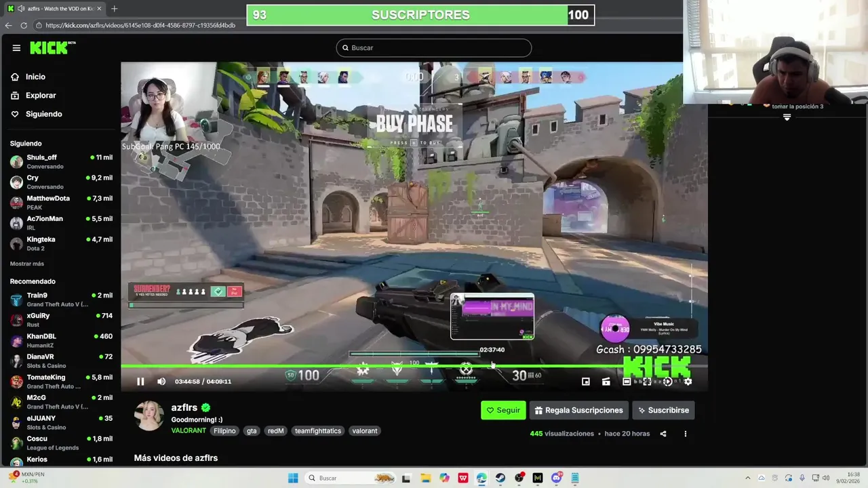Show hidden system tray icons
Image resolution: width=868 pixels, height=488 pixels.
(x=748, y=478)
